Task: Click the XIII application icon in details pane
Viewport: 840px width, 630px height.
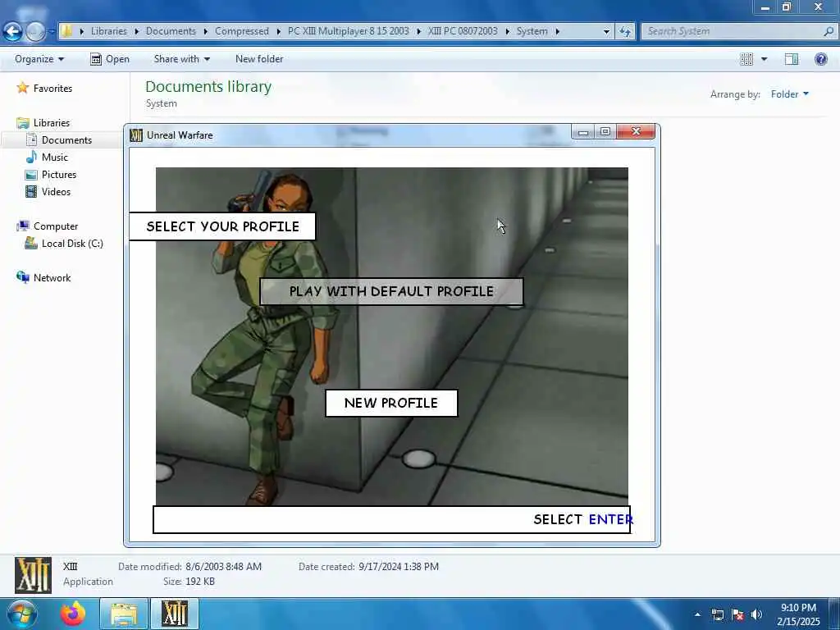Action: click(x=33, y=575)
